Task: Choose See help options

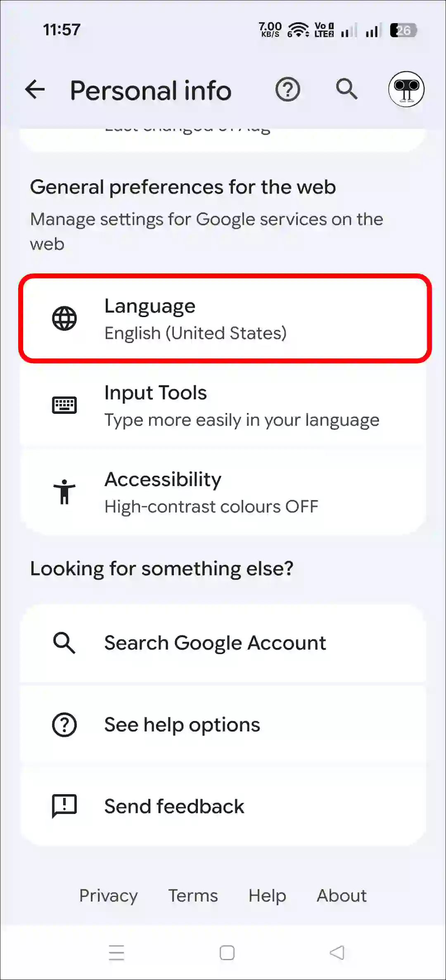Action: tap(182, 725)
